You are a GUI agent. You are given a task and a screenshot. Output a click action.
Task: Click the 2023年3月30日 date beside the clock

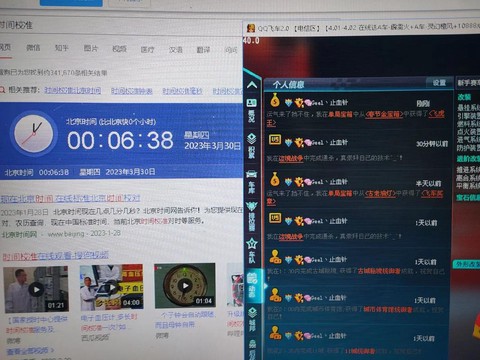coord(212,146)
